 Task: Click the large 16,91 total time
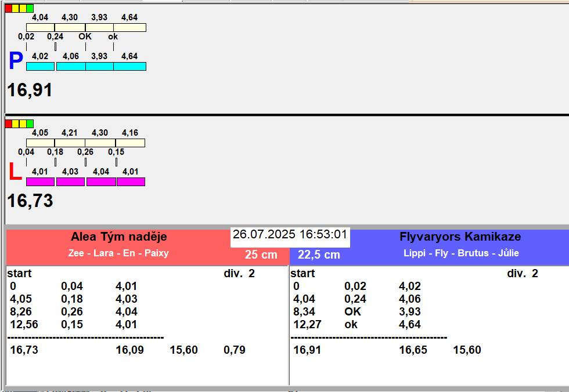[30, 90]
